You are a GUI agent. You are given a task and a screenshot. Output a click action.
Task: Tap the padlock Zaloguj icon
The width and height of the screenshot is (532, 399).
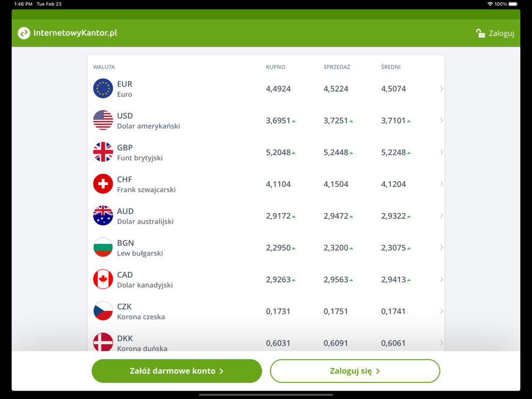480,33
